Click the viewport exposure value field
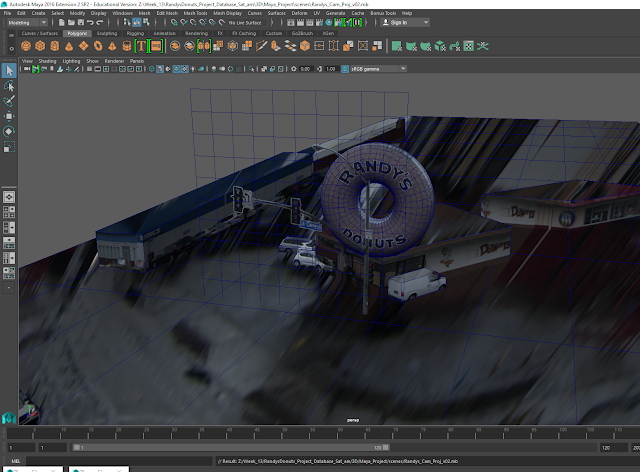 tap(305, 69)
